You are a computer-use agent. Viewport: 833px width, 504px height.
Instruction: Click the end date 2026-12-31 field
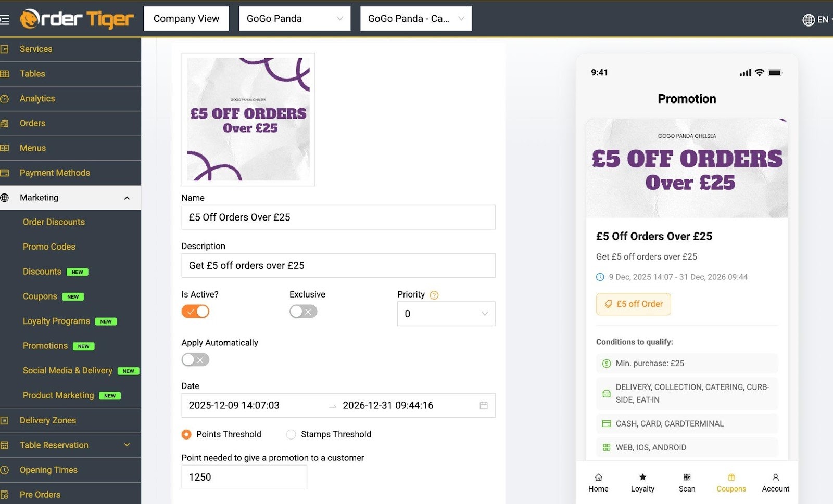tap(388, 405)
